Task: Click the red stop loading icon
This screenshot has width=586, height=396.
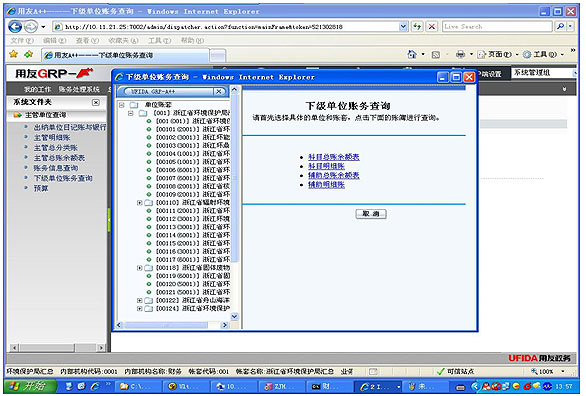Action: 432,27
